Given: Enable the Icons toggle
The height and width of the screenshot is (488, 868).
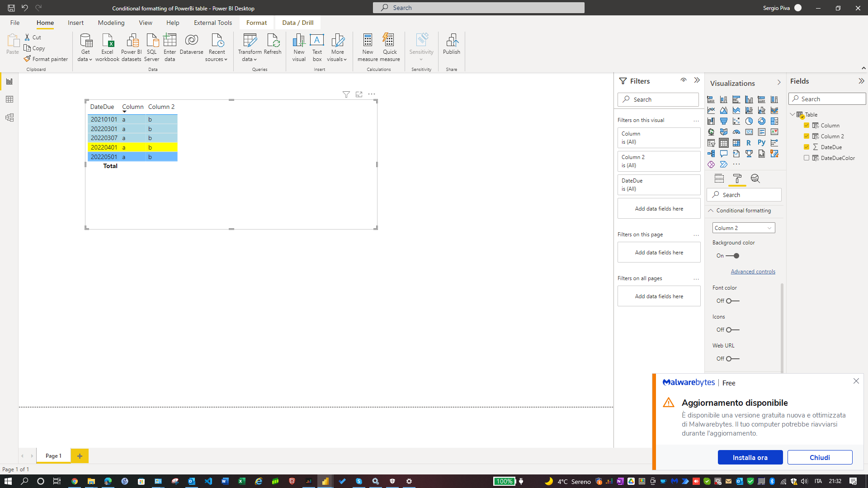Looking at the screenshot, I should coord(733,330).
